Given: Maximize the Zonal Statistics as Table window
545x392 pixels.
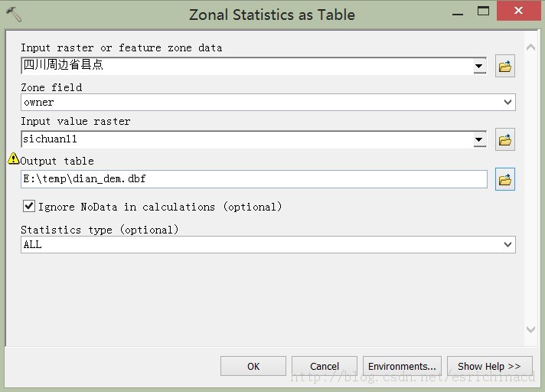Looking at the screenshot, I should 483,11.
